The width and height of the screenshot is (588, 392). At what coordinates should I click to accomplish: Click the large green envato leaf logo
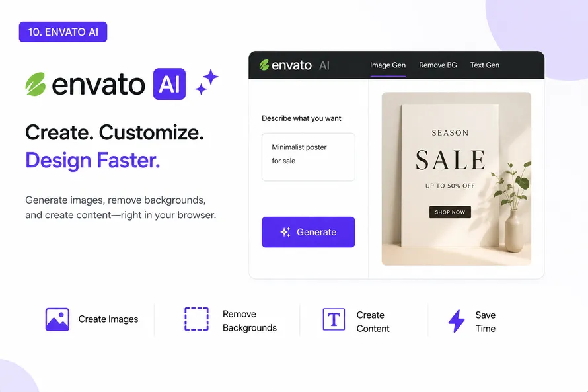[x=36, y=84]
